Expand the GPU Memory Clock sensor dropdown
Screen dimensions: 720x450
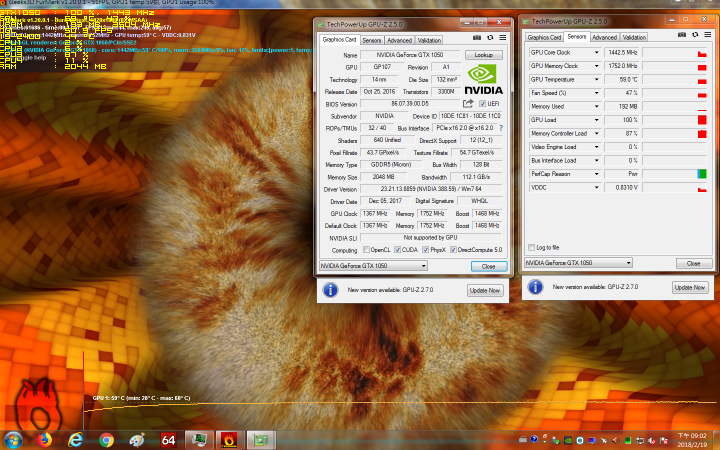click(596, 66)
